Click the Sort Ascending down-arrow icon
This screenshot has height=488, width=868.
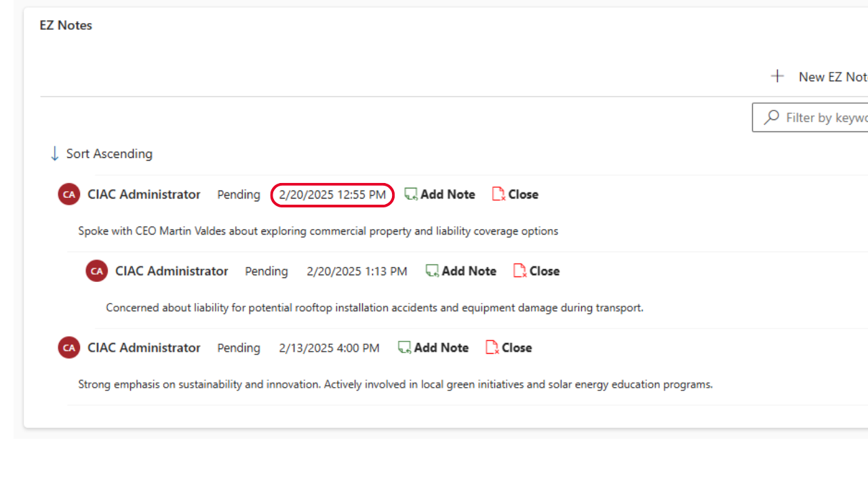click(55, 154)
